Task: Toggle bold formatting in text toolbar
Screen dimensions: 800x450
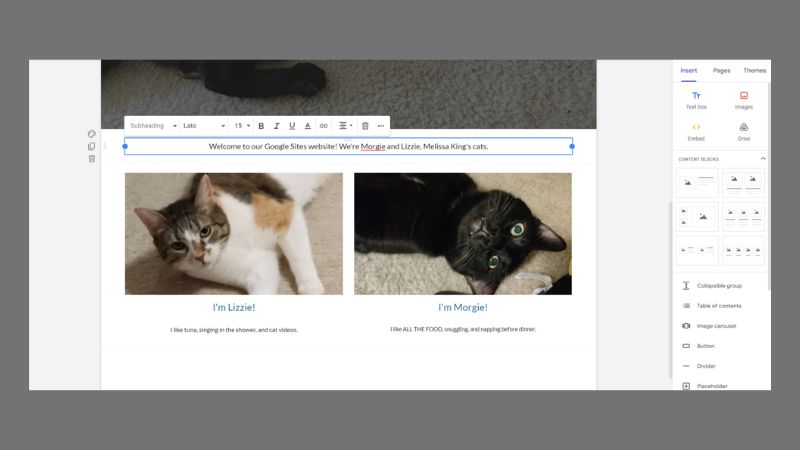Action: tap(261, 126)
